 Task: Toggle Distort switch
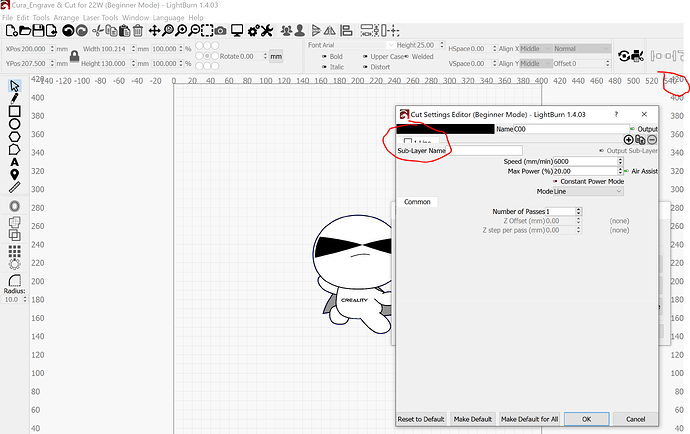coord(365,67)
